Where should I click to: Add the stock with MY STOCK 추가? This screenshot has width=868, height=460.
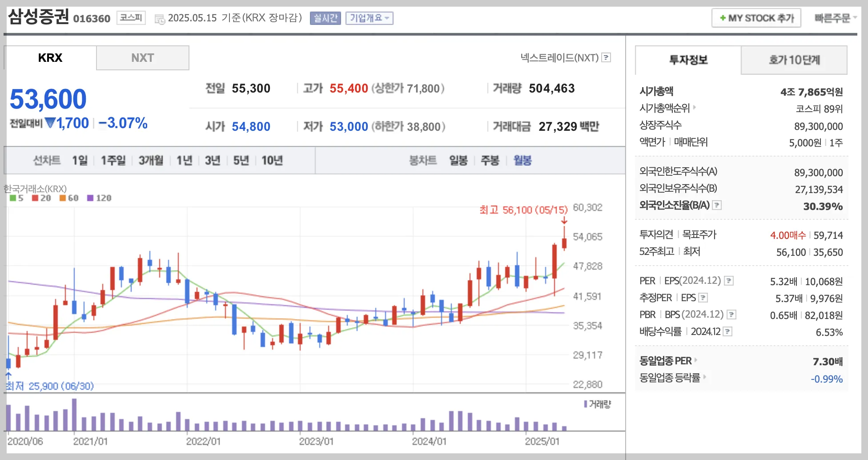(x=756, y=18)
